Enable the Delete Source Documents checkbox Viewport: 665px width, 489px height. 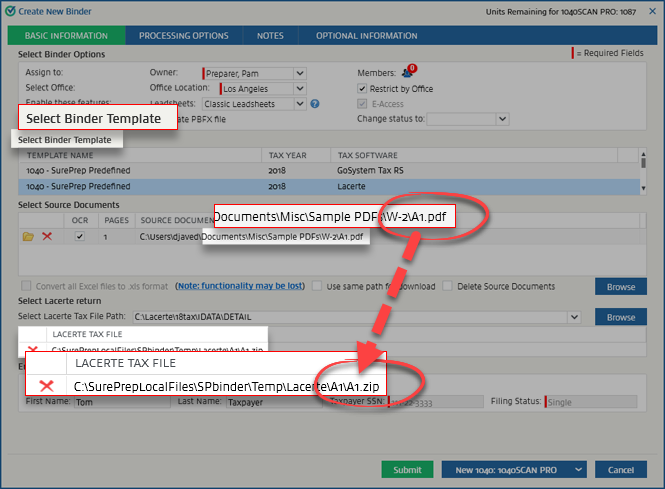tap(448, 286)
